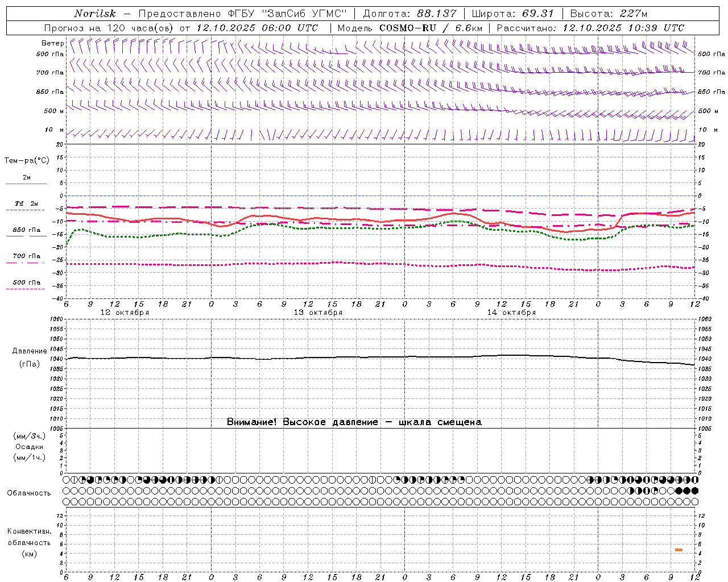Click 'Прогноз на 120 часа(ов)' forecast header

110,28
